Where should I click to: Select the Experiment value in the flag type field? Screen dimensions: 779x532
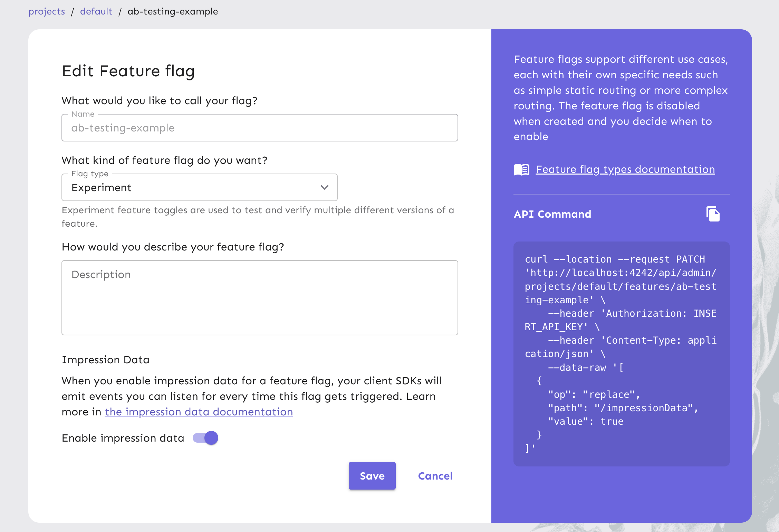(101, 187)
